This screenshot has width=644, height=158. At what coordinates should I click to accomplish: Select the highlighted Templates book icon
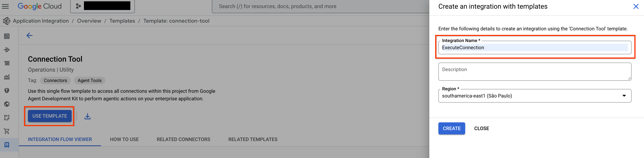click(7, 144)
